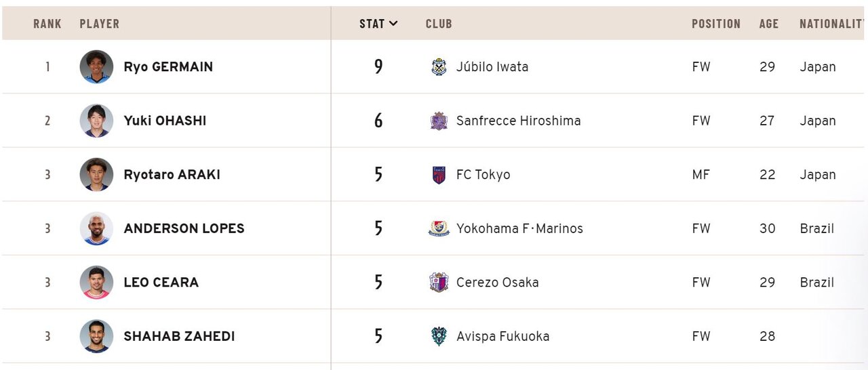Click the Júbilo Iwata club crest icon

coord(439,67)
